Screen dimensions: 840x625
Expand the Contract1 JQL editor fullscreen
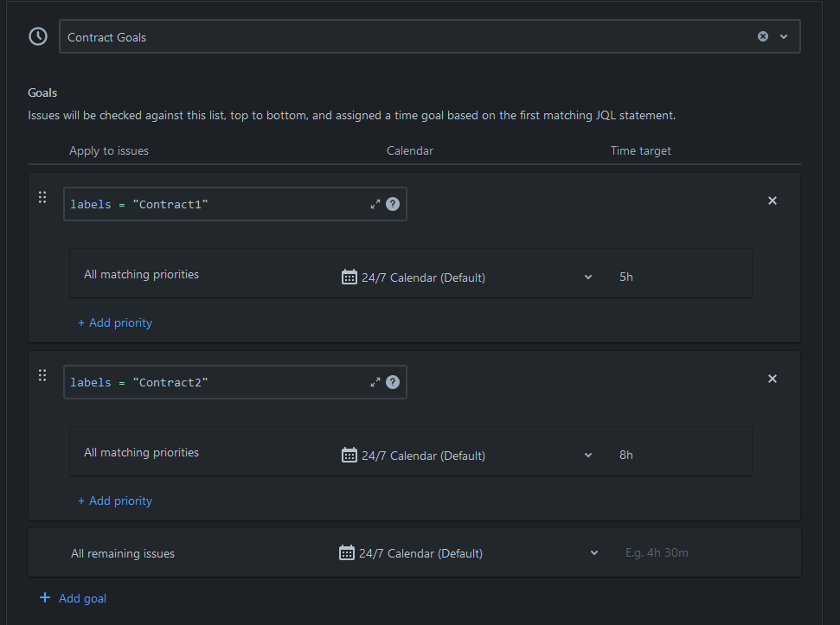375,204
